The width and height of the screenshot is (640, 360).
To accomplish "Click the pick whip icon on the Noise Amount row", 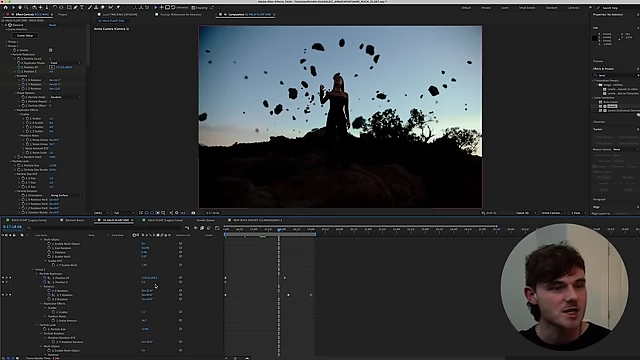I will tap(180, 320).
